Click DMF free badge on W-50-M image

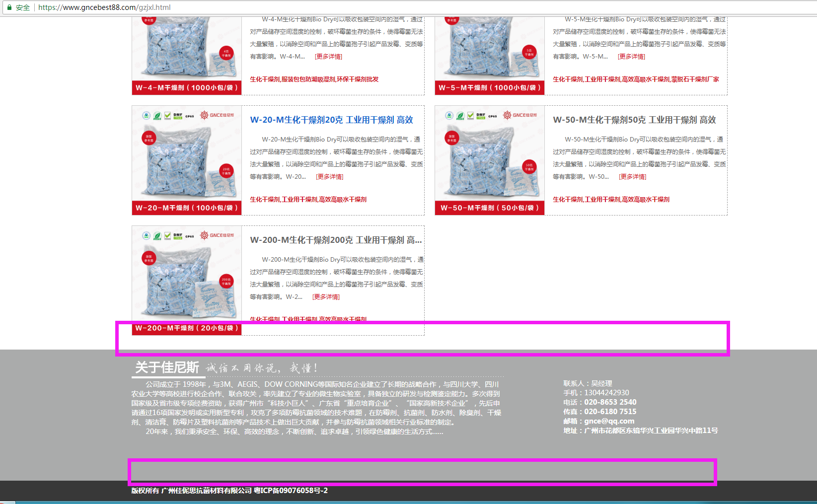tap(481, 116)
